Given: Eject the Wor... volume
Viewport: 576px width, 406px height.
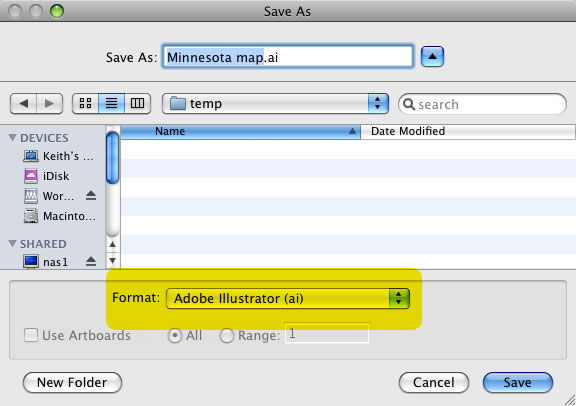Looking at the screenshot, I should 91,195.
